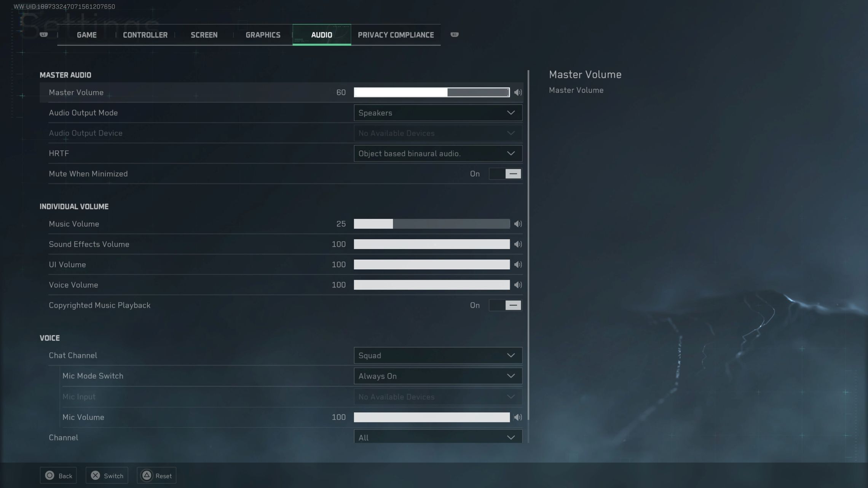Expand the HRTF dropdown
The height and width of the screenshot is (488, 868).
[x=438, y=154]
